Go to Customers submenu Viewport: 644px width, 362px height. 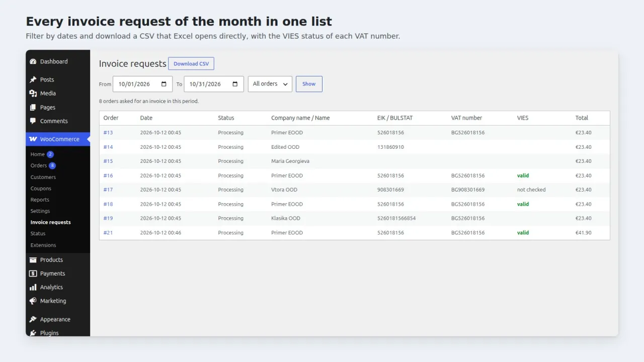(x=43, y=177)
